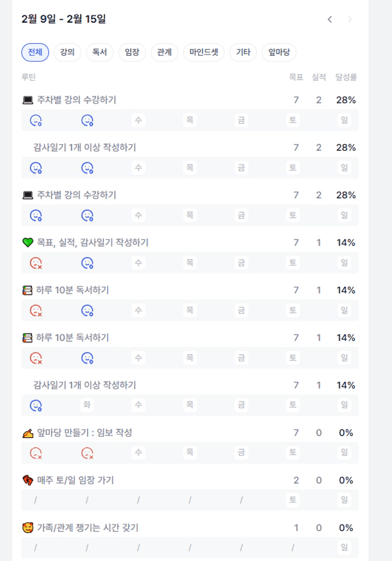Select the 전체 filter tab
Screen dimensions: 392x561
[35, 53]
